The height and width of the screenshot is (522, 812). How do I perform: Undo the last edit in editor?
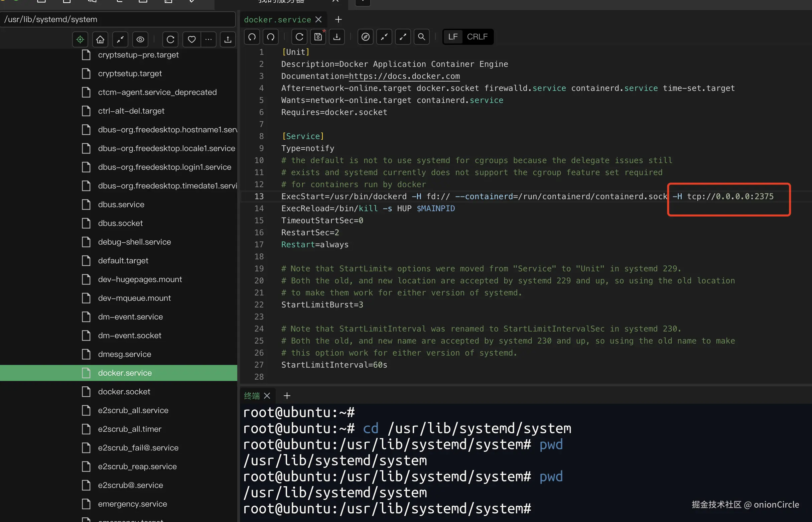coord(252,37)
